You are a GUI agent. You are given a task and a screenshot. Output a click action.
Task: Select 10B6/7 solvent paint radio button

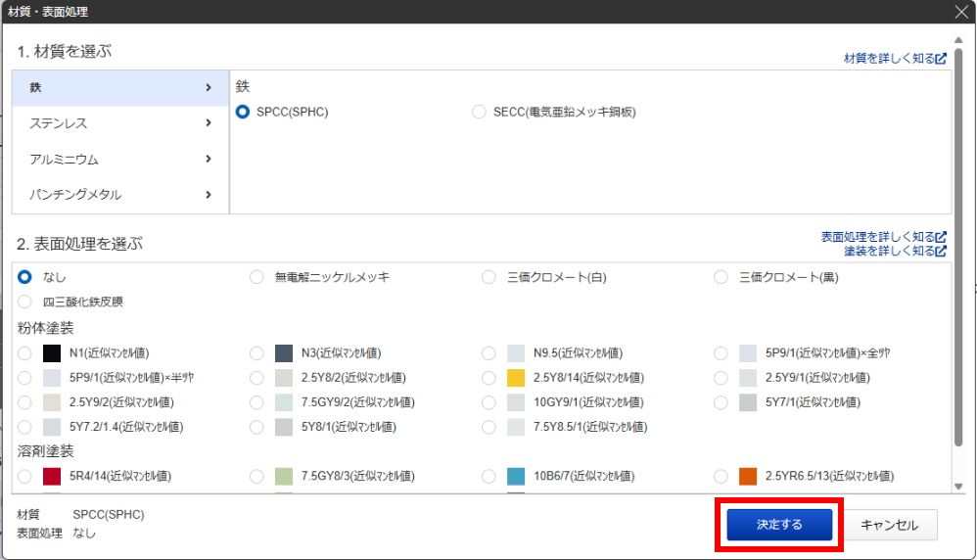coord(489,477)
